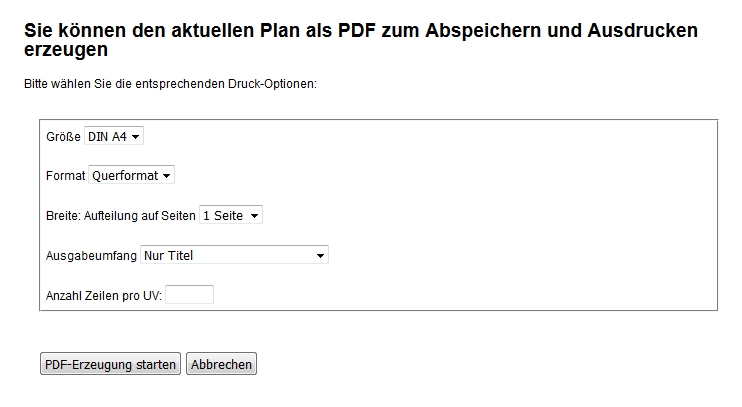Screen dimensions: 742x407
Task: Open the Größe DIN A4 dropdown
Action: pos(114,136)
